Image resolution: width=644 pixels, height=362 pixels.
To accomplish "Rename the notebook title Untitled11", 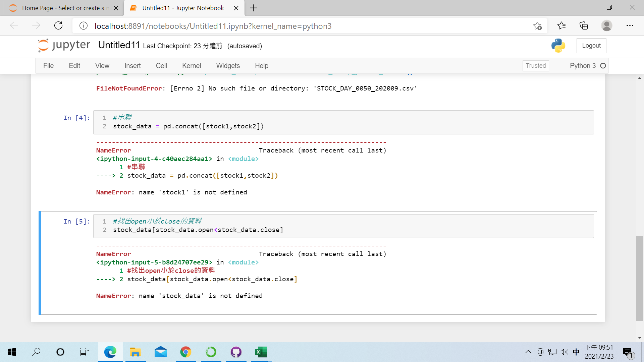I will pyautogui.click(x=119, y=45).
